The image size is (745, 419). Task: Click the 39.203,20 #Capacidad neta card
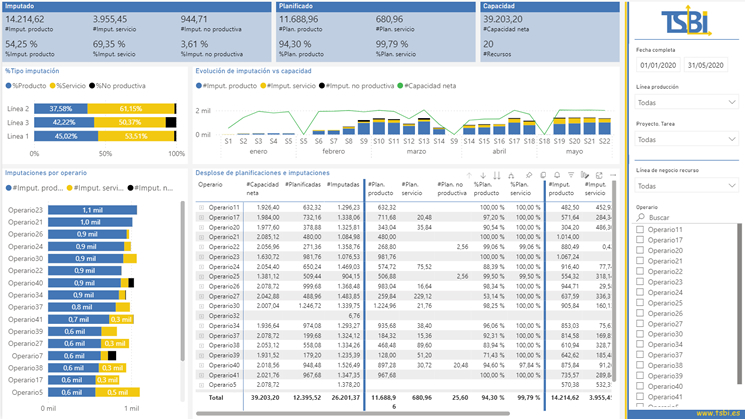[506, 23]
